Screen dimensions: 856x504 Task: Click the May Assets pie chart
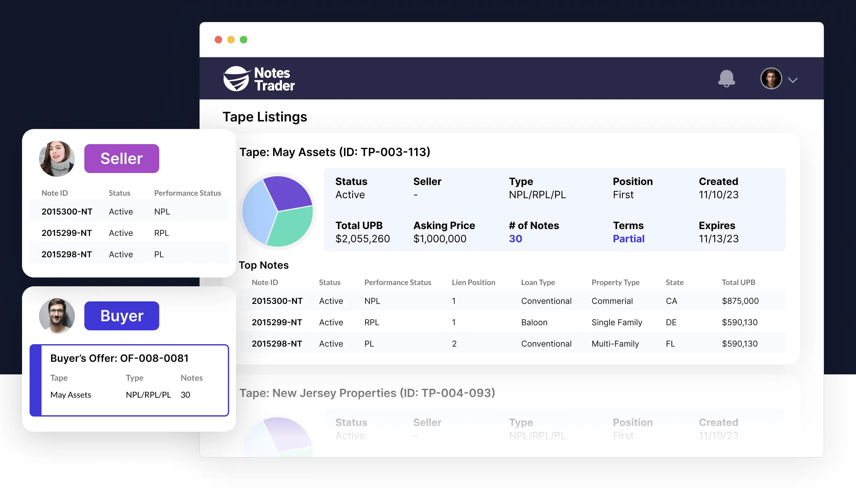click(x=278, y=211)
